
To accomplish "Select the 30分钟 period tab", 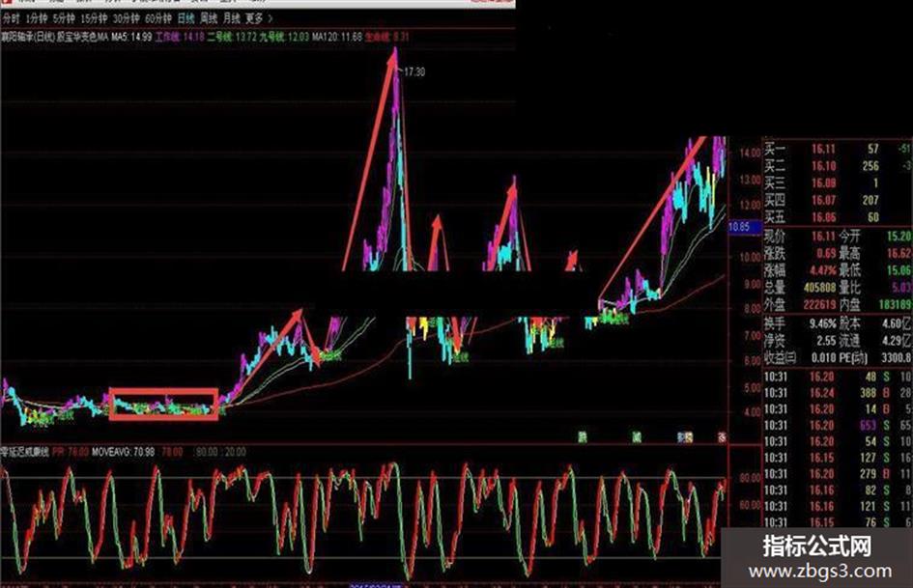I will (x=127, y=18).
